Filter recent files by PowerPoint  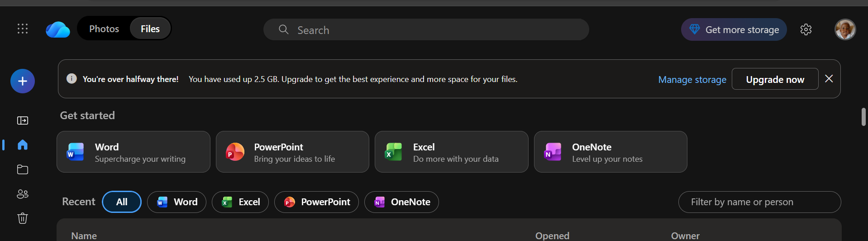coord(316,202)
